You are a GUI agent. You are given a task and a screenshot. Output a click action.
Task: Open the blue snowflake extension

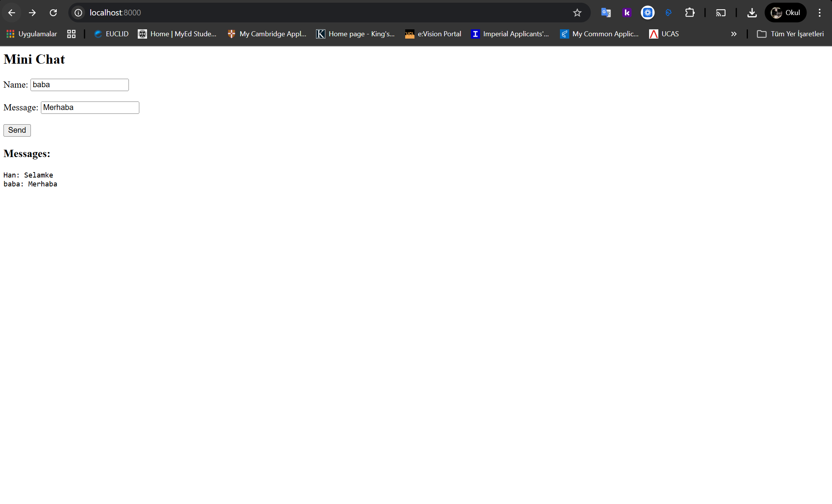pyautogui.click(x=648, y=12)
